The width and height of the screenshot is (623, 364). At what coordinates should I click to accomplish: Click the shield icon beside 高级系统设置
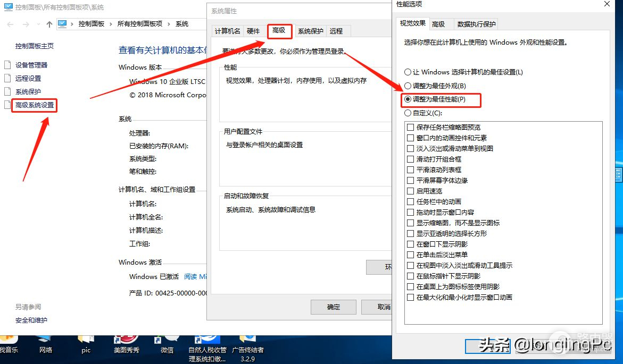coord(7,105)
